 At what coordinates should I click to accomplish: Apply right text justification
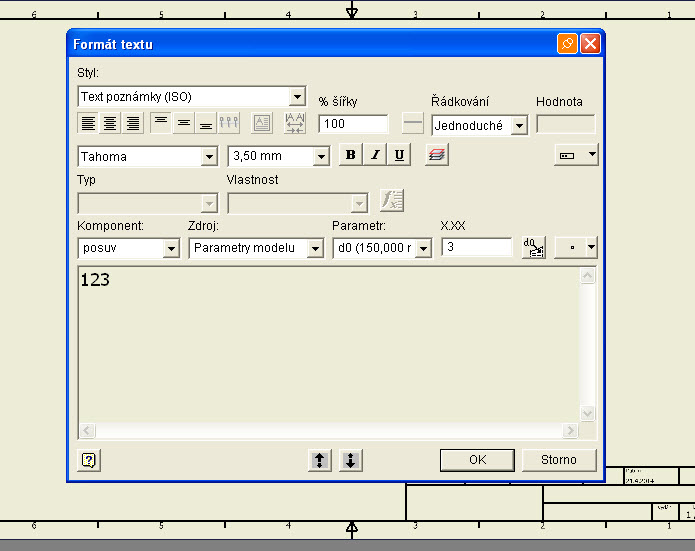click(132, 124)
